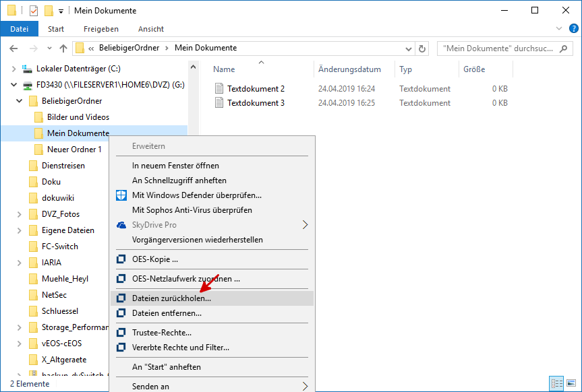Screen dimensions: 582x392
Task: Choose Dateien entfernen menu entry
Action: click(x=167, y=313)
